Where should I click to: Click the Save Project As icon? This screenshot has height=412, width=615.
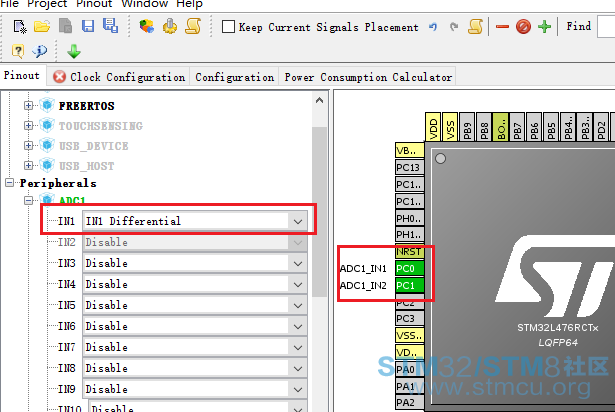[110, 26]
